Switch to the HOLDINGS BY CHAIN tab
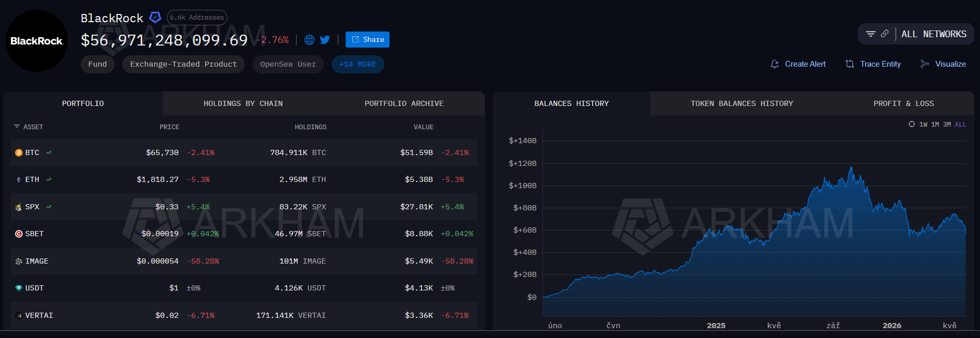This screenshot has width=980, height=338. click(243, 103)
